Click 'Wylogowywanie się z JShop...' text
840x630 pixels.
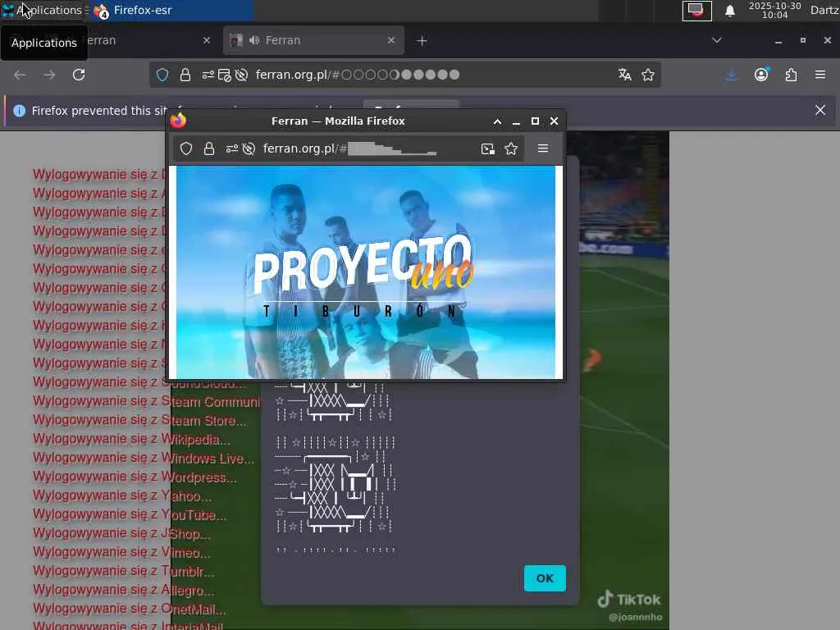tap(121, 534)
